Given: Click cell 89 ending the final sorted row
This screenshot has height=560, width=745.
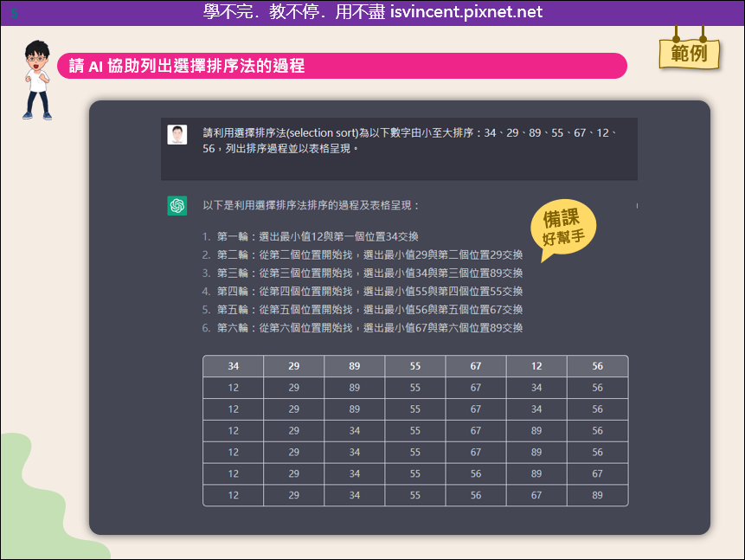Looking at the screenshot, I should pyautogui.click(x=597, y=495).
